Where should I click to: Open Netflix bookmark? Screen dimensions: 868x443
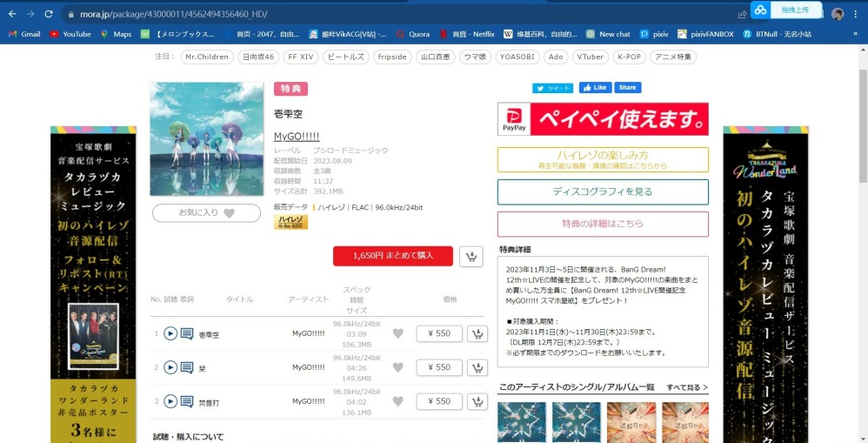[467, 34]
